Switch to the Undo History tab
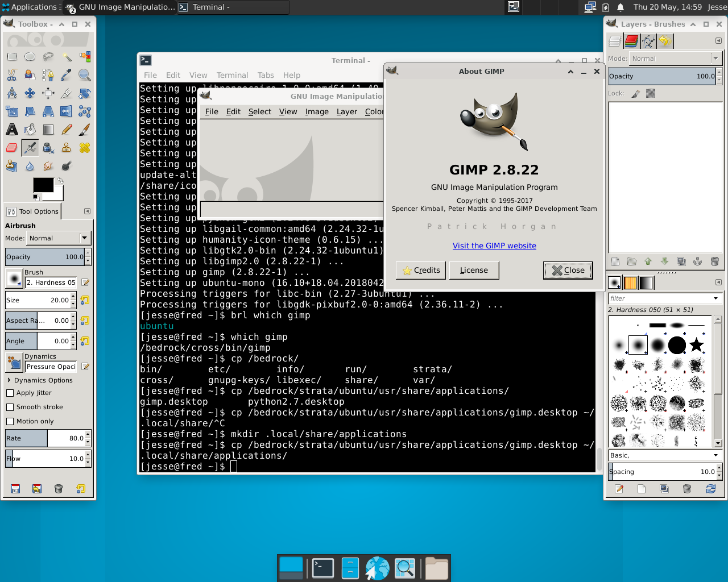Screen dimensions: 728x582 point(664,41)
